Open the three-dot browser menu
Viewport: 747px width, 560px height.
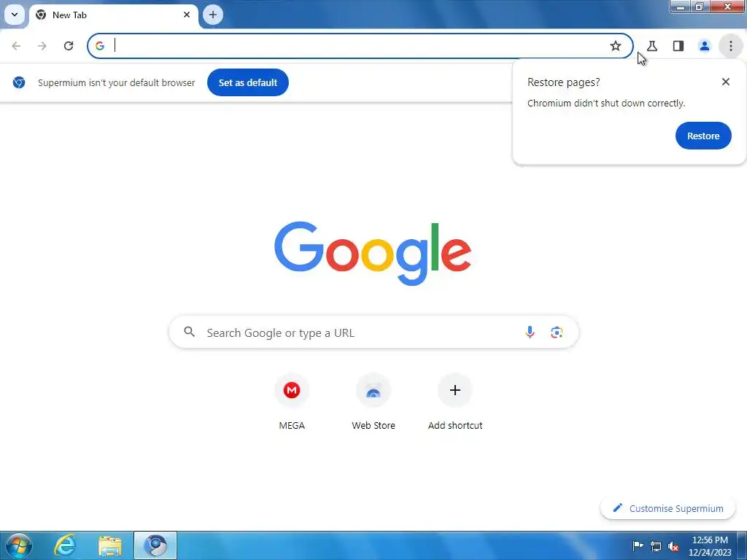tap(731, 46)
